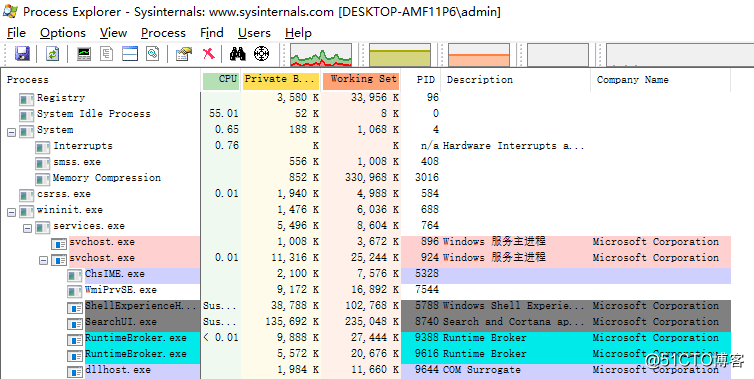This screenshot has width=754, height=379.
Task: Open the File menu
Action: (16, 33)
